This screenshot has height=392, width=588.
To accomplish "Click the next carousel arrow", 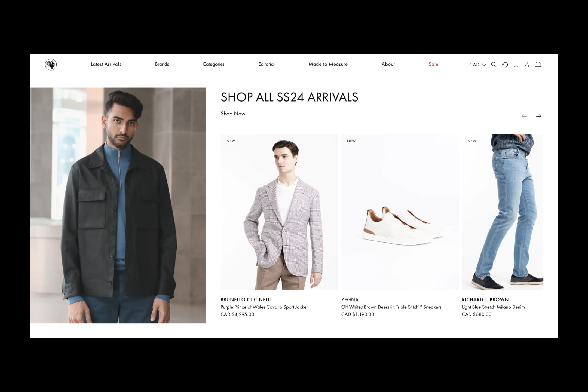I will (x=538, y=116).
